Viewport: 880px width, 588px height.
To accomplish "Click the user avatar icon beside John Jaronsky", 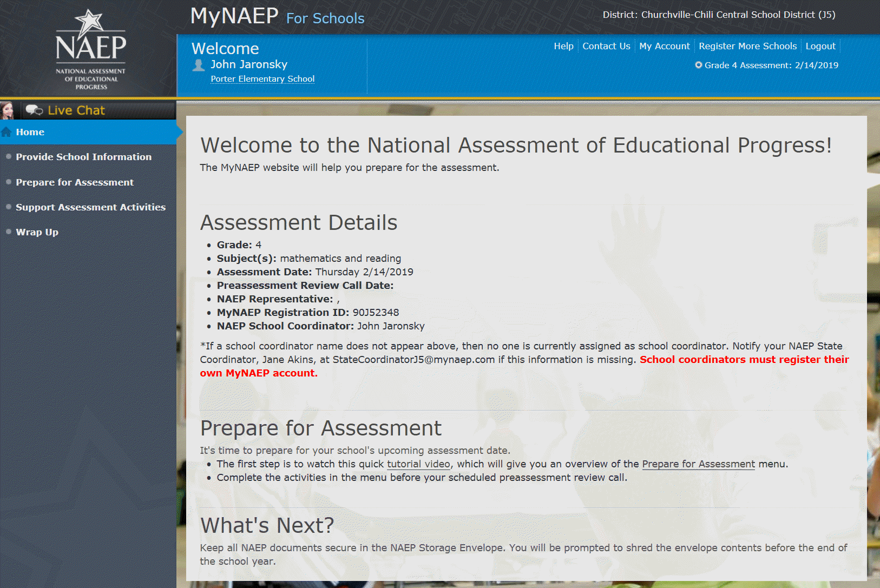I will 199,65.
